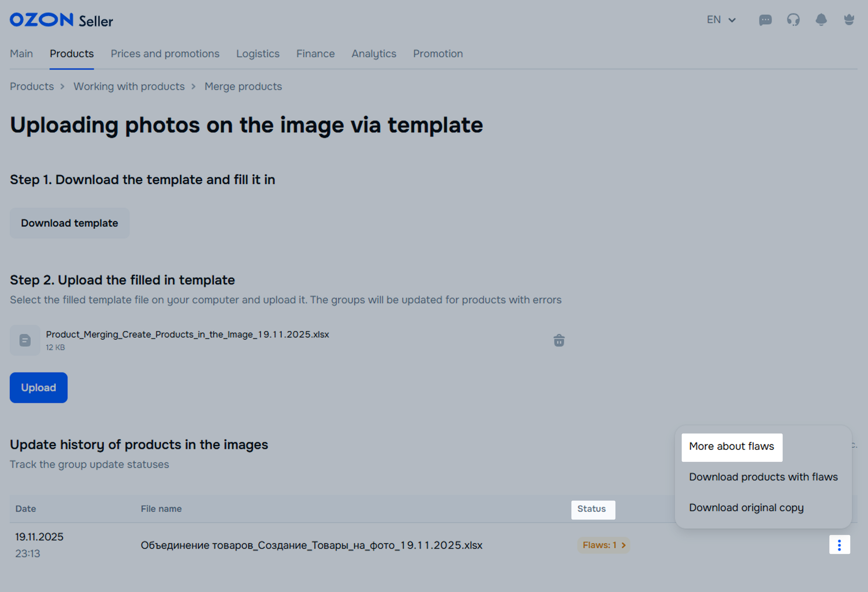
Task: Choose Download original copy option
Action: 746,508
